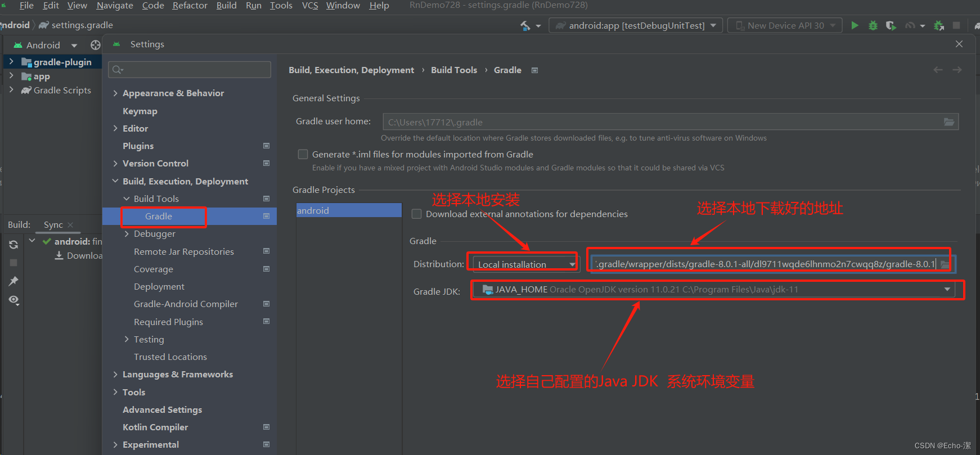Build the project with the hammer icon
Image resolution: width=980 pixels, height=455 pixels.
[x=525, y=25]
